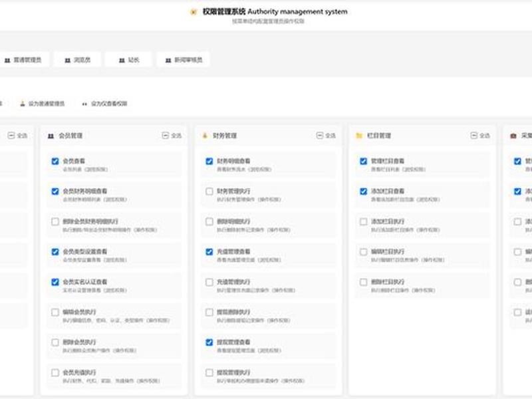Viewport: 532px width, 399px height.
Task: Click the 设为普通管理员 preset button
Action: pos(43,104)
